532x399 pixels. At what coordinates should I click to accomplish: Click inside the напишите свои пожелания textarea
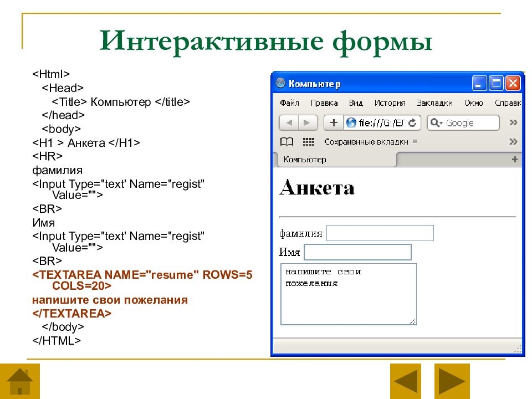click(349, 294)
